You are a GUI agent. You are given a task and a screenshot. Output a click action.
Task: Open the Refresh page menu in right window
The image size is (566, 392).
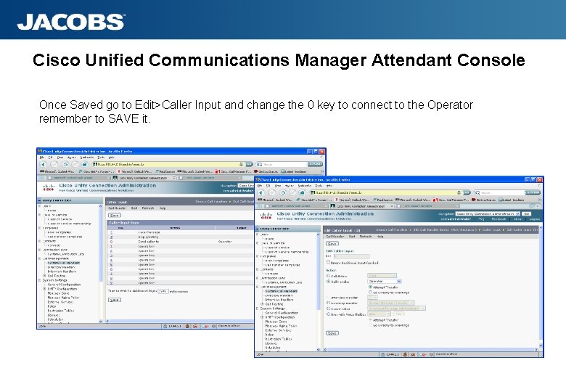pyautogui.click(x=366, y=237)
